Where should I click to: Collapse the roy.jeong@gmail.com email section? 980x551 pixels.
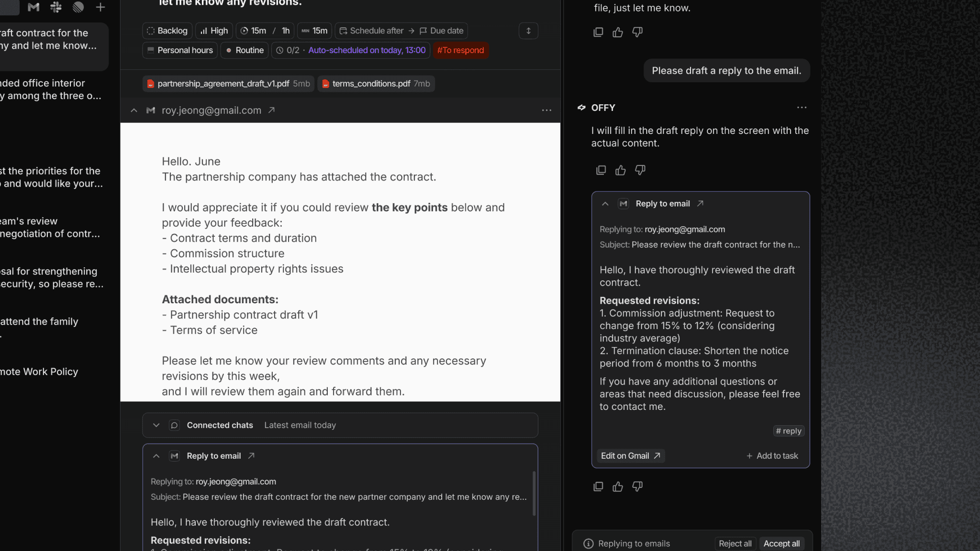134,110
